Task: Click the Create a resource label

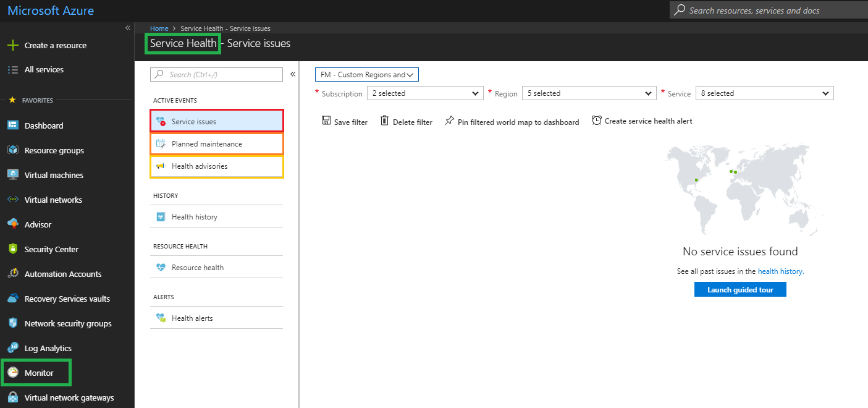Action: [x=56, y=46]
